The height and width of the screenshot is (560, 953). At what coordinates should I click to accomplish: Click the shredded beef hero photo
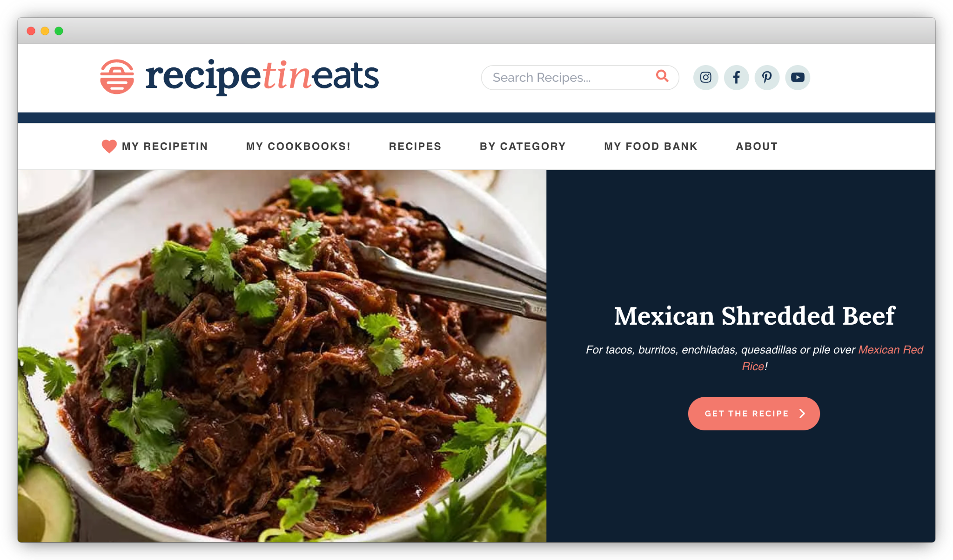[282, 356]
